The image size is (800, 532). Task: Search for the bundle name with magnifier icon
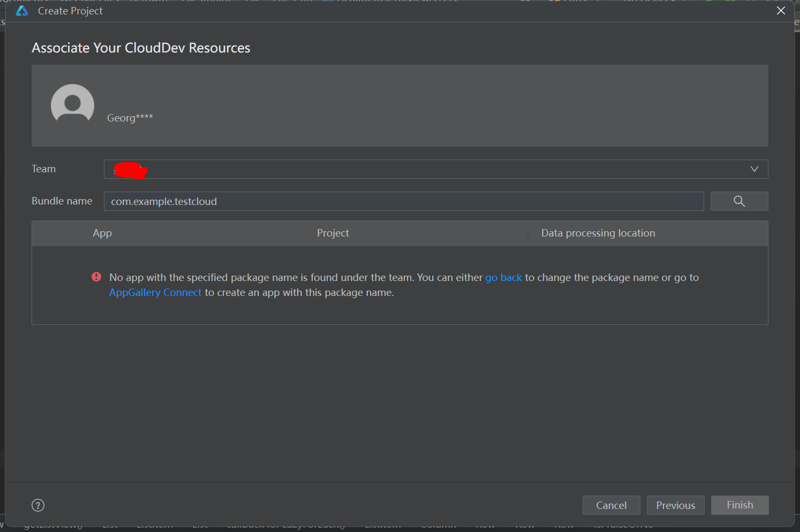pos(739,201)
